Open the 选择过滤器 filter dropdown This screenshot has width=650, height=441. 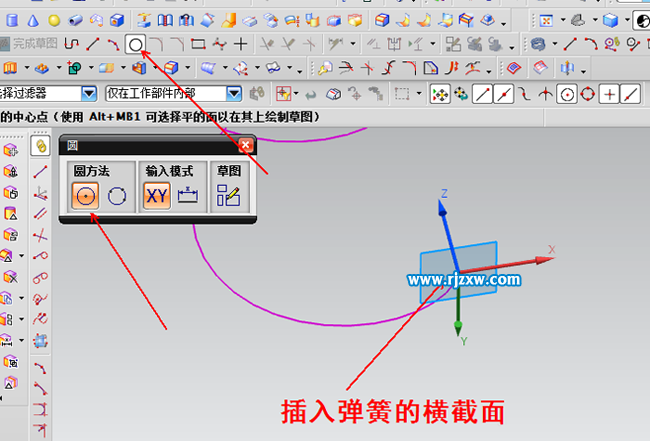pos(89,94)
